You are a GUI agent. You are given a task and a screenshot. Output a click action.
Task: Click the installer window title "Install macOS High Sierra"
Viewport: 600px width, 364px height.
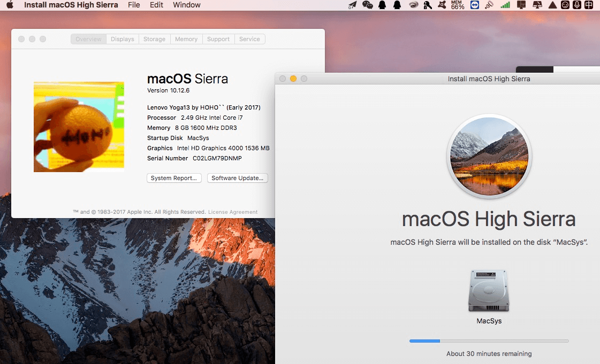pos(489,79)
